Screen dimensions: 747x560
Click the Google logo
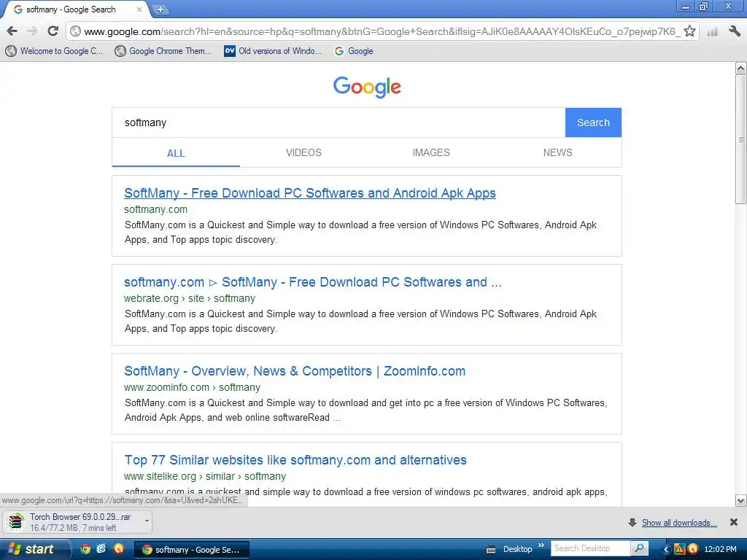(367, 87)
